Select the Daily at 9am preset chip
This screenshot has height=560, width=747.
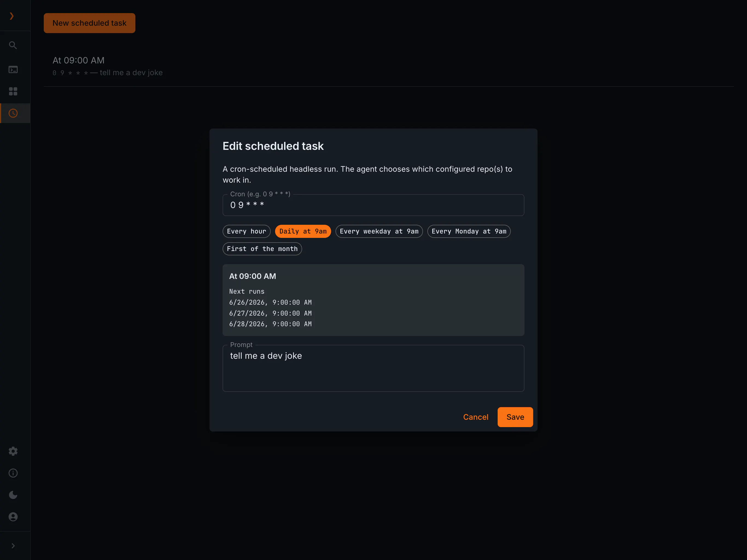point(303,231)
